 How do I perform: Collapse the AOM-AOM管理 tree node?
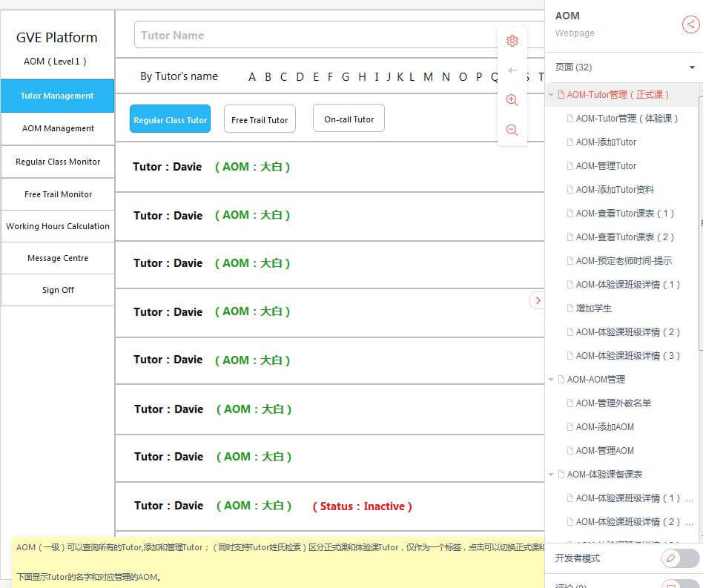pos(551,380)
